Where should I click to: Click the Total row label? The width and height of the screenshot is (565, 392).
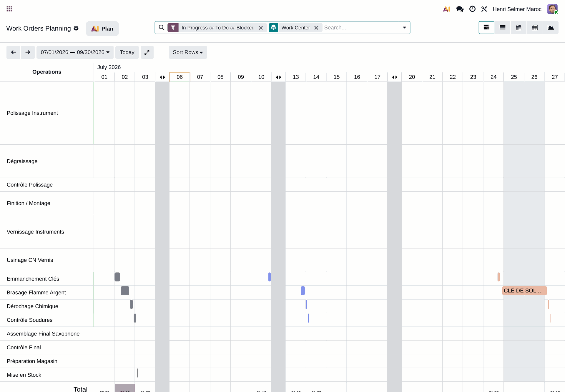click(x=80, y=389)
